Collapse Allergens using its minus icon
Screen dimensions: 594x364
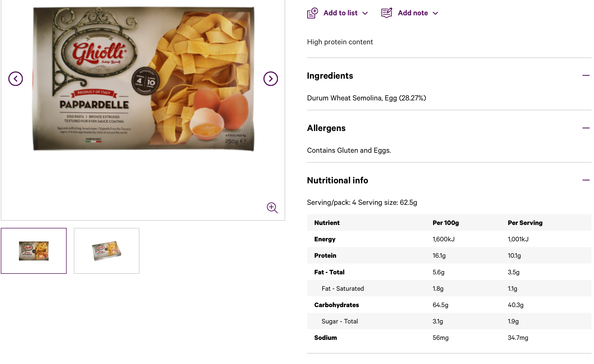[x=586, y=128]
